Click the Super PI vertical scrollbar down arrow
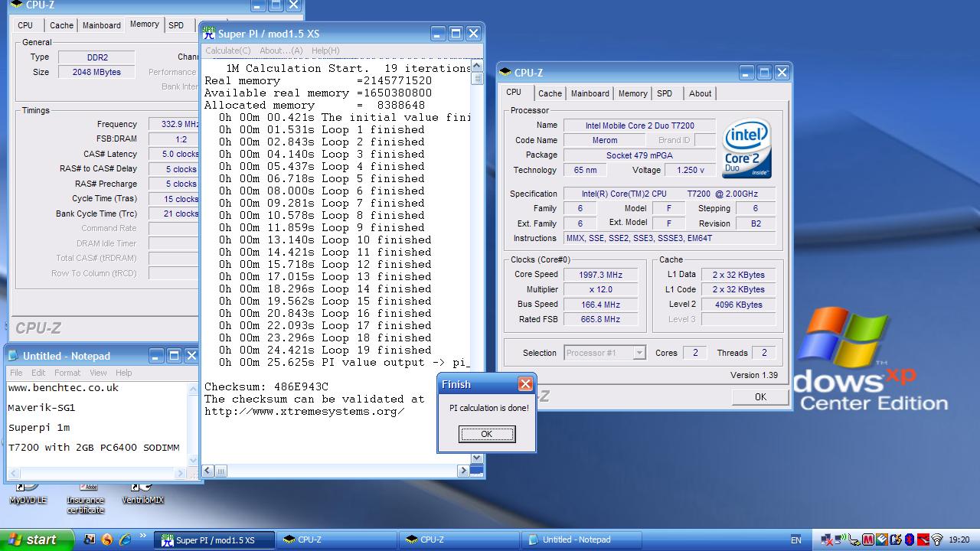 [477, 458]
